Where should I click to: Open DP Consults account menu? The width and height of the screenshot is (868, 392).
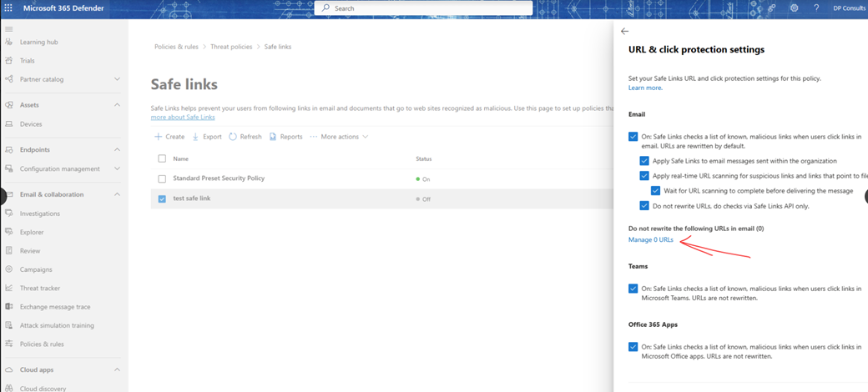850,8
